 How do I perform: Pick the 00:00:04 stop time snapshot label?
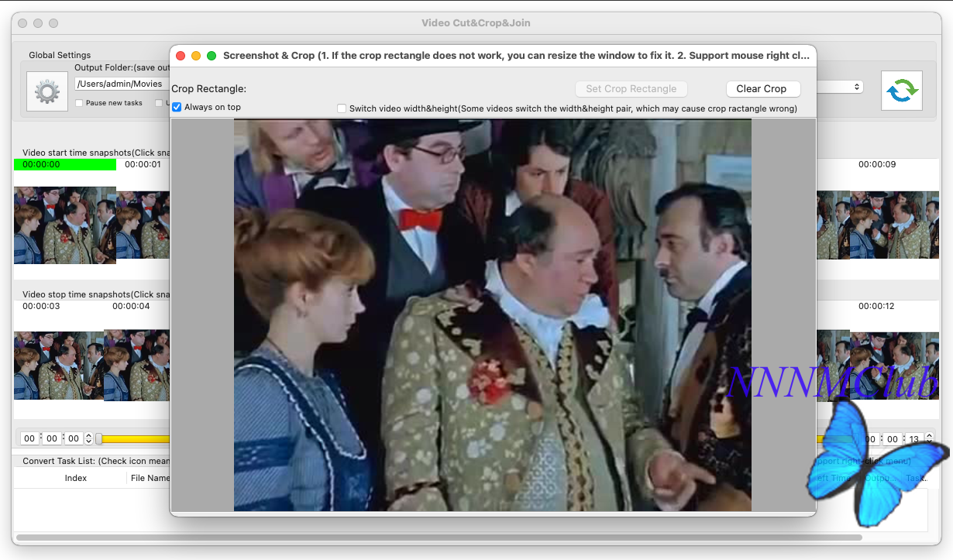click(x=131, y=306)
